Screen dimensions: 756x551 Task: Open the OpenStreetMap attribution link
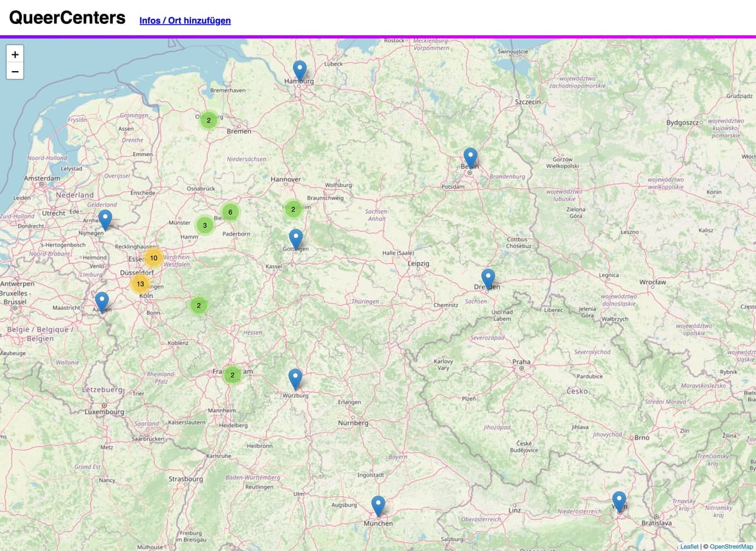coord(730,547)
